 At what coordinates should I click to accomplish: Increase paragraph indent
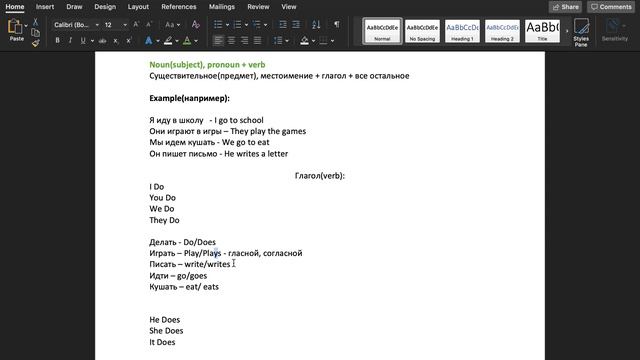point(296,25)
